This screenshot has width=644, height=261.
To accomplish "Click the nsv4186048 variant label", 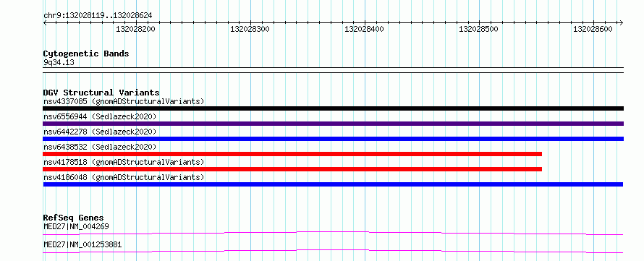I will pos(124,177).
